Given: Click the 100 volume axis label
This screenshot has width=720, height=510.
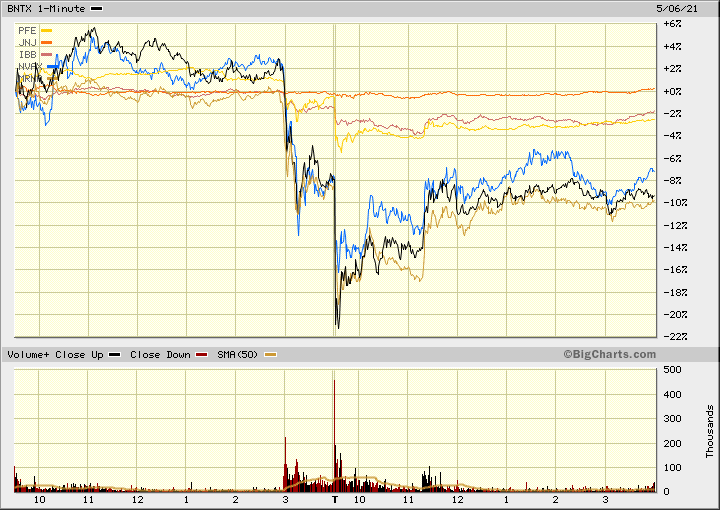Looking at the screenshot, I should [x=672, y=467].
